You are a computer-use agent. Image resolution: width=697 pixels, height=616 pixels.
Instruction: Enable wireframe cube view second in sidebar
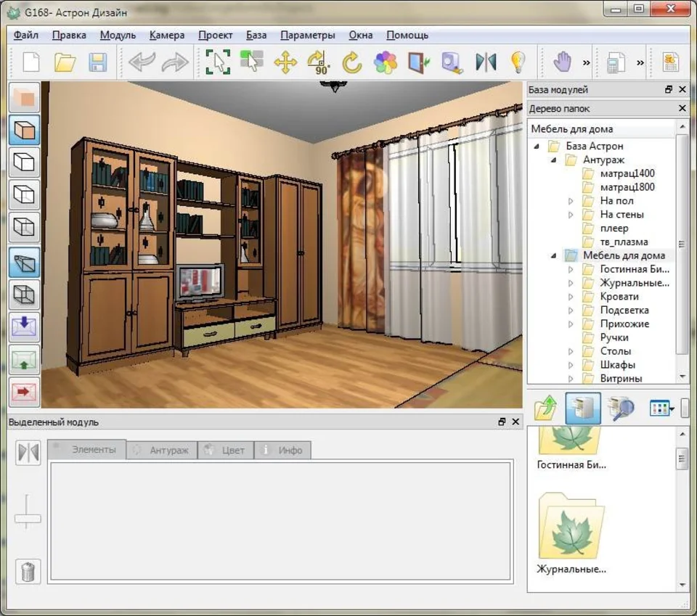(x=25, y=162)
